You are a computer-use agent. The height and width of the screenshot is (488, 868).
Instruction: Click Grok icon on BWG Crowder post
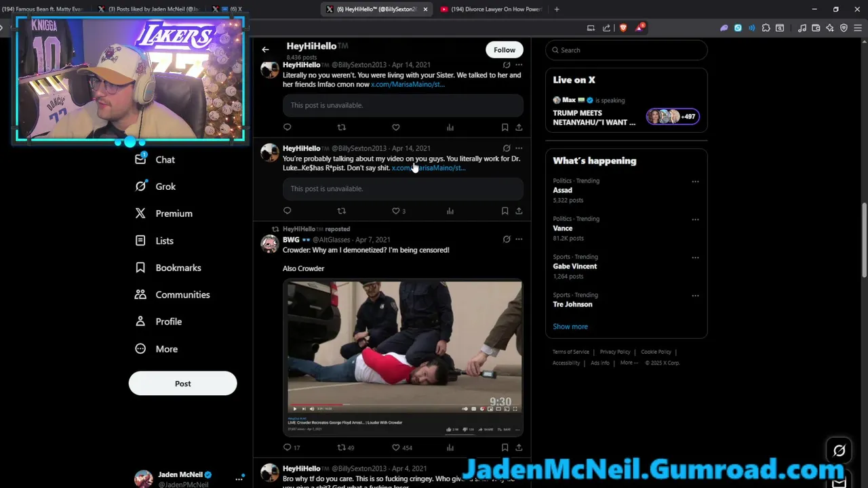pos(507,239)
